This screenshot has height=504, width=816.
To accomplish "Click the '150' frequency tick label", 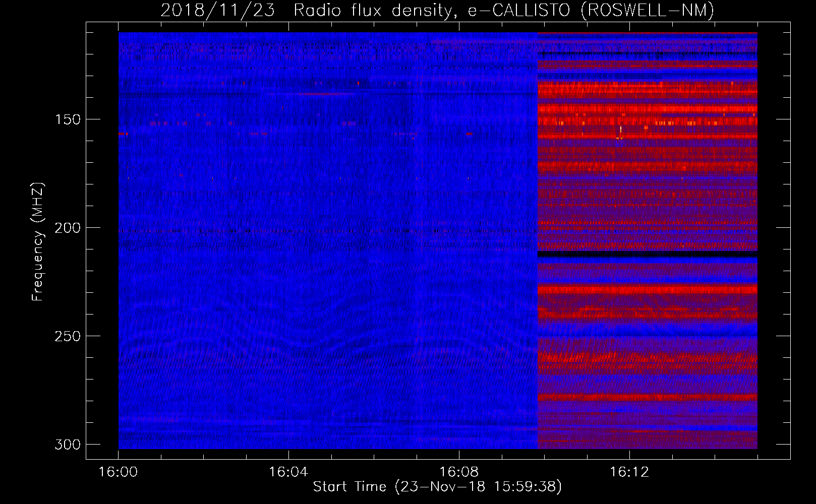I will pos(68,119).
